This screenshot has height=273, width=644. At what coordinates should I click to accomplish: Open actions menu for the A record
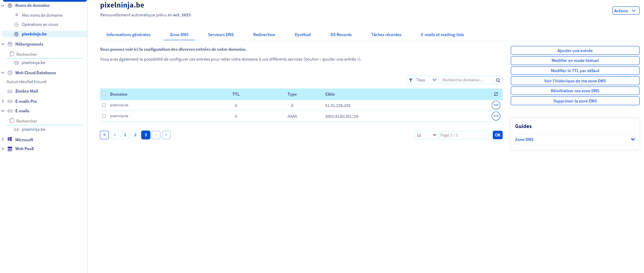click(x=496, y=105)
